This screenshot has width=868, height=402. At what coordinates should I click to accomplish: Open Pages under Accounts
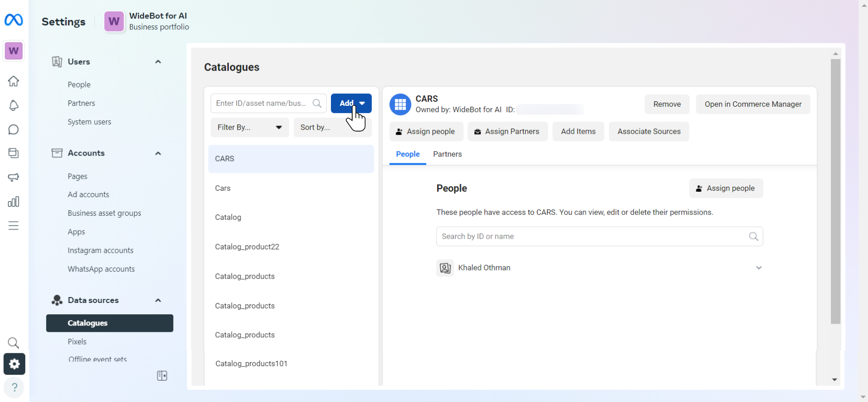click(x=78, y=176)
